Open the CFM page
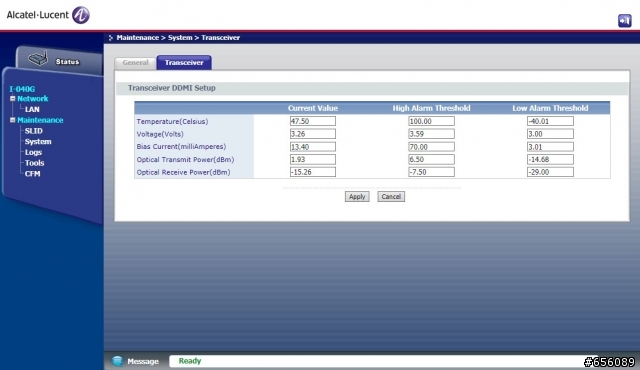Viewport: 640px width, 370px height. pos(33,174)
